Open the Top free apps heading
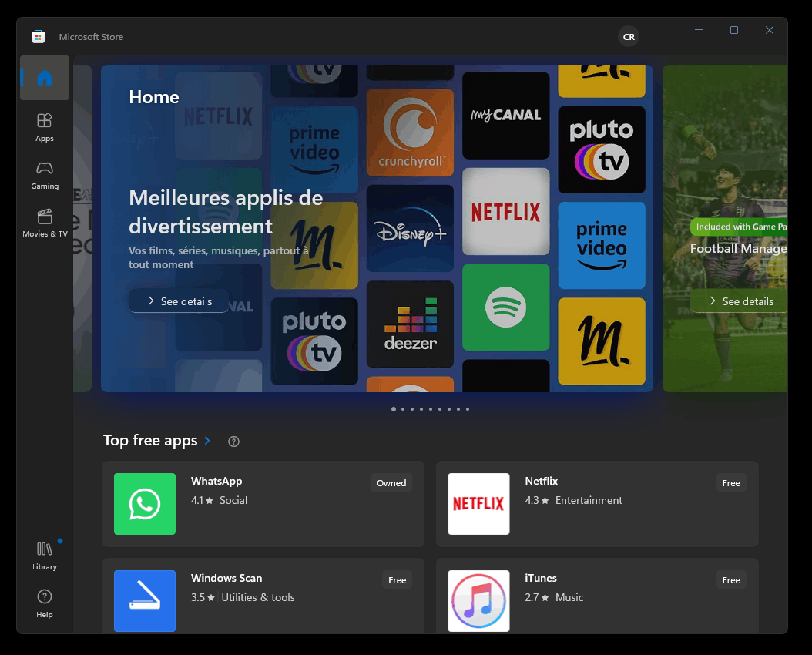Viewport: 812px width, 655px height. point(150,440)
